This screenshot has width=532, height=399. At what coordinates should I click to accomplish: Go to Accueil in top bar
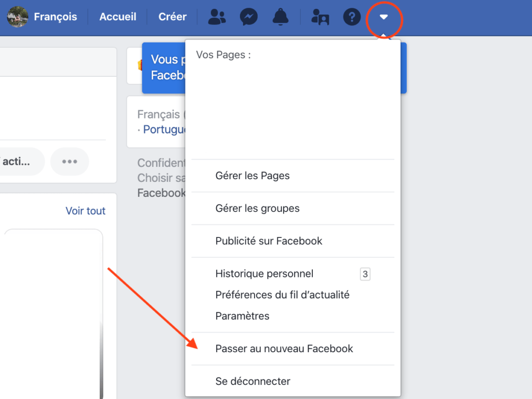point(117,17)
